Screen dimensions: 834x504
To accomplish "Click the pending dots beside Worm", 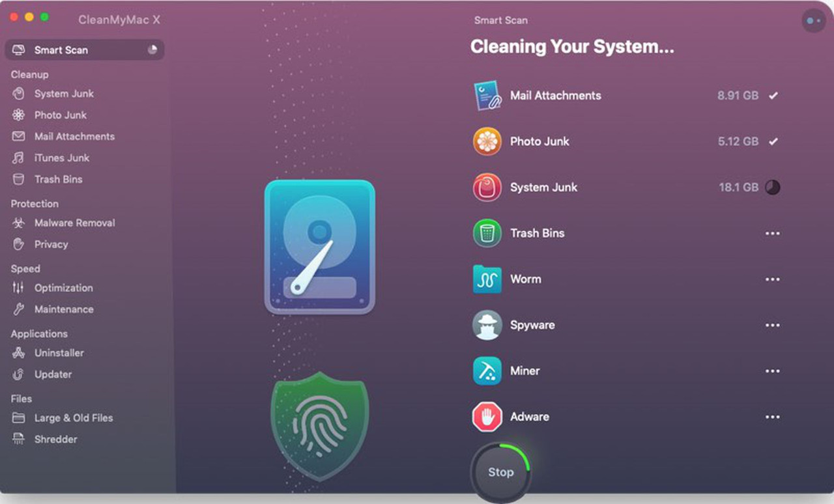I will tap(773, 279).
